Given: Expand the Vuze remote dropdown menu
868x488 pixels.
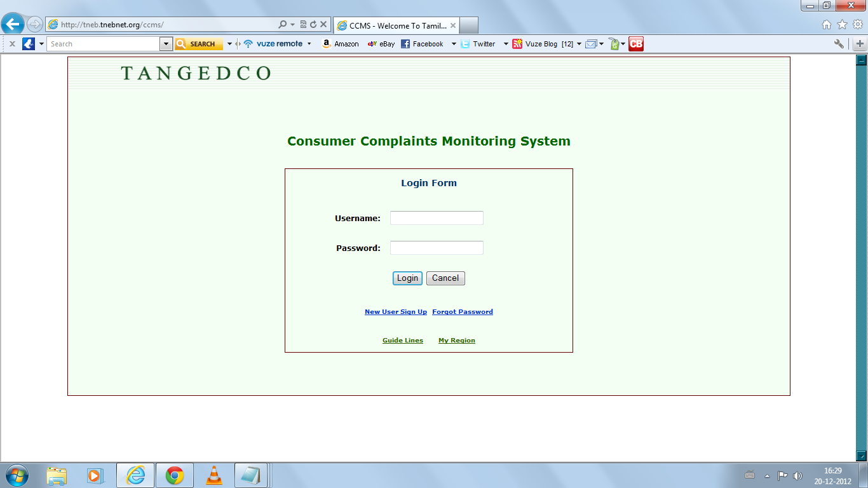Looking at the screenshot, I should point(309,44).
